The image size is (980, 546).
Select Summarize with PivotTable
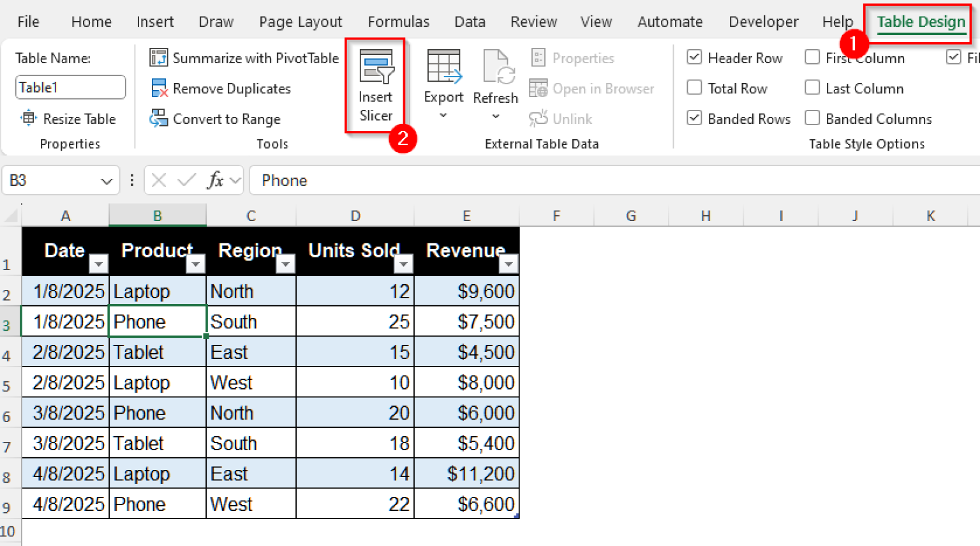pos(243,58)
